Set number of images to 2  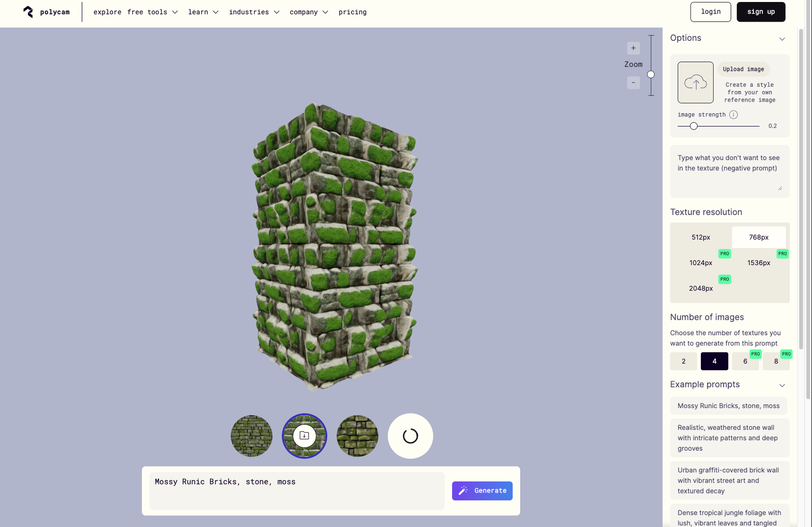click(684, 361)
